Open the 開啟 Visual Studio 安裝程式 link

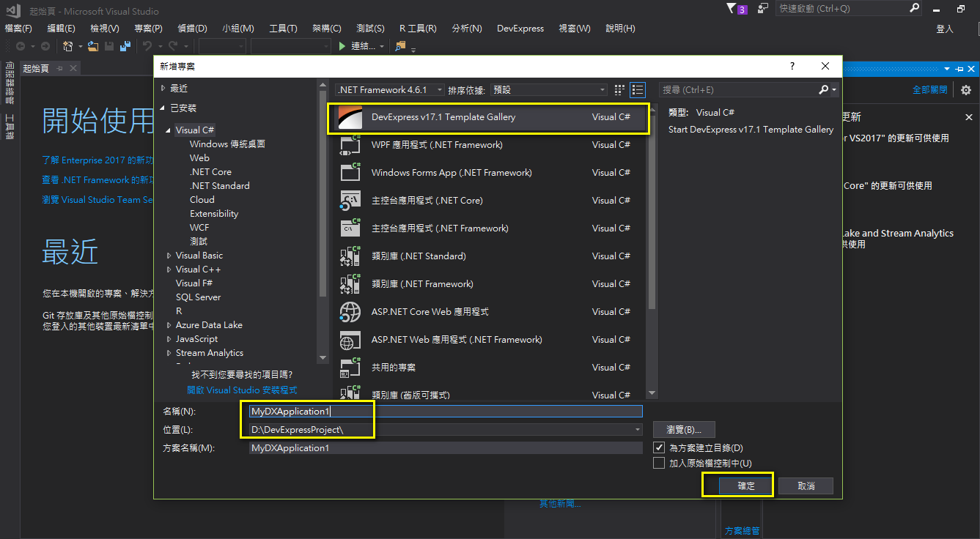[x=242, y=390]
